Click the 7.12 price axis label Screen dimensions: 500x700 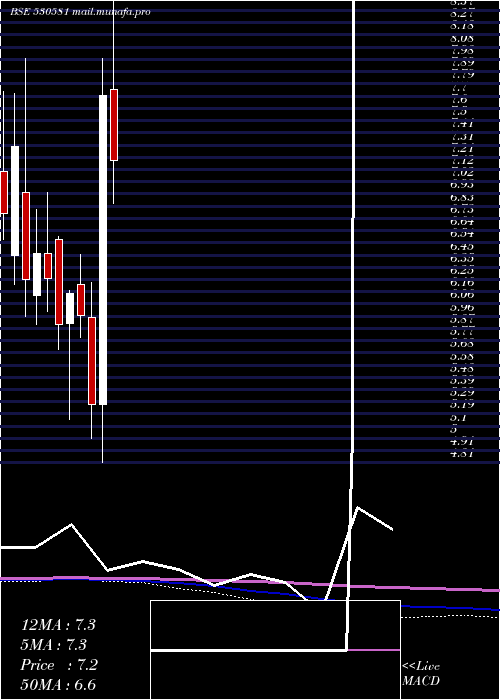coord(462,161)
